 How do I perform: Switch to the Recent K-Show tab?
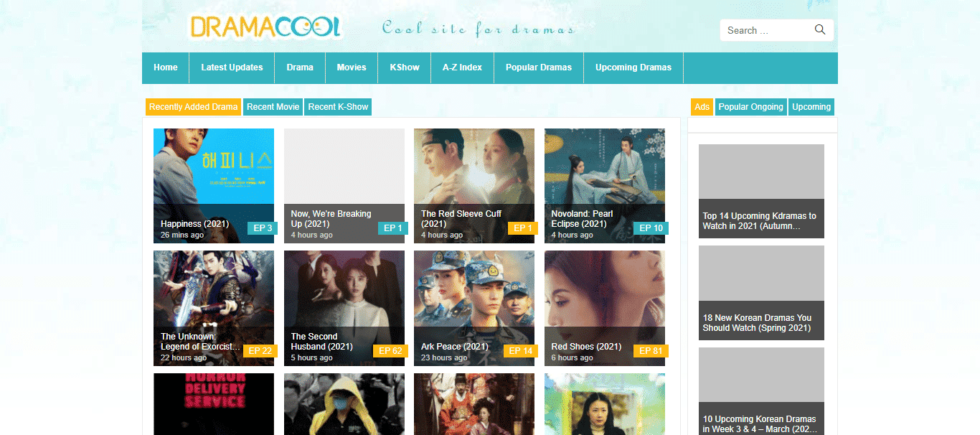click(x=338, y=107)
